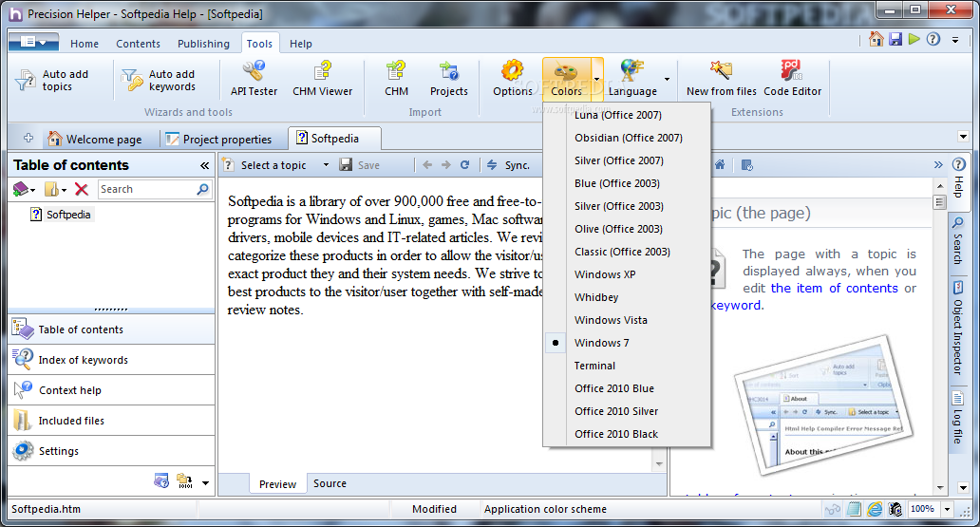Open the Object Inspector side panel
Screen dimensions: 980x527
pyautogui.click(x=957, y=329)
